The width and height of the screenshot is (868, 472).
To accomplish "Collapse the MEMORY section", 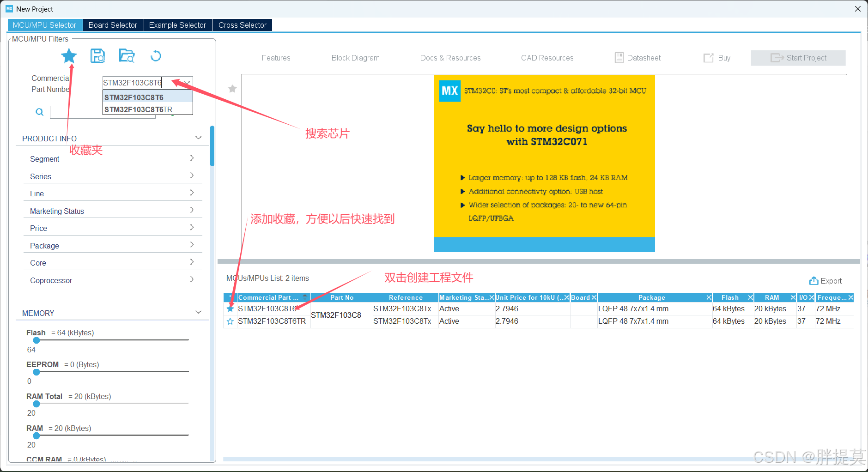I will [199, 312].
